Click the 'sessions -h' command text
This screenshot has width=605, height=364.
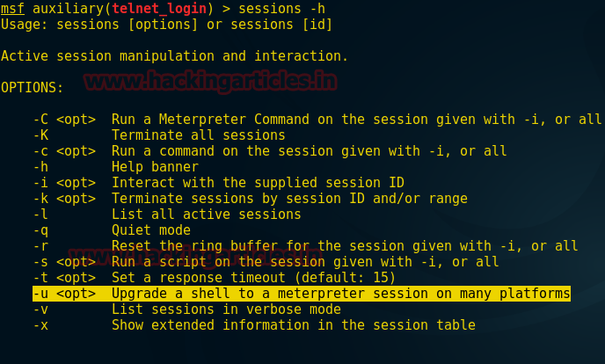point(281,9)
